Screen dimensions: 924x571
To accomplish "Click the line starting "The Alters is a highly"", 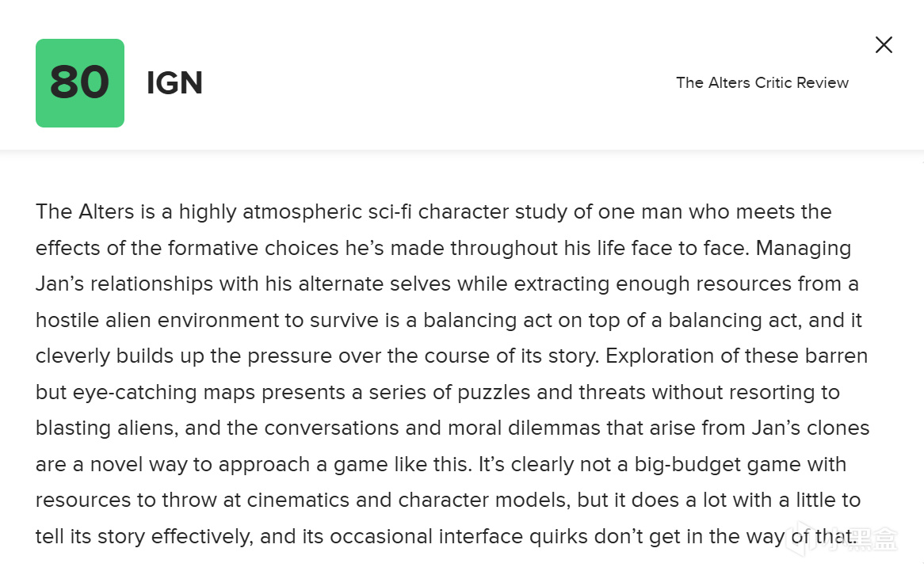I will pos(433,211).
